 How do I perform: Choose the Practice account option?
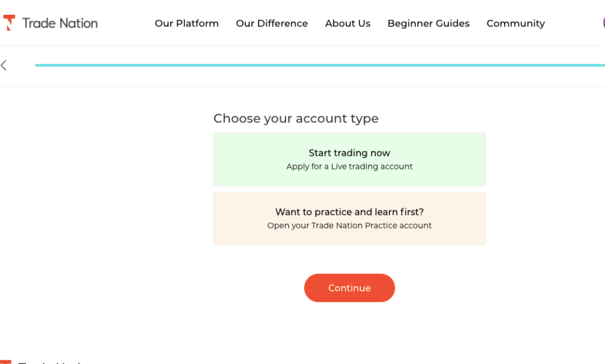(349, 218)
